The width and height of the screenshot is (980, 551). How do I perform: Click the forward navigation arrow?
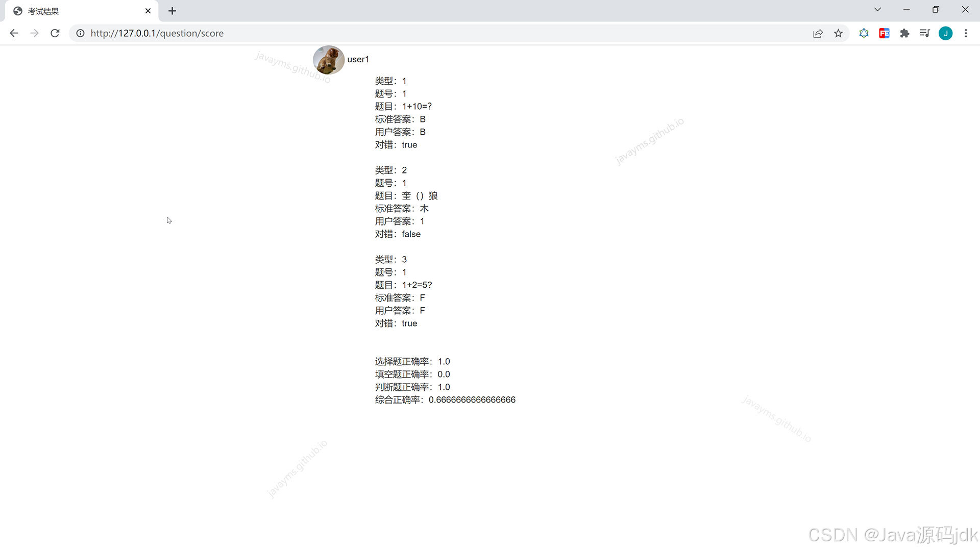pyautogui.click(x=34, y=33)
